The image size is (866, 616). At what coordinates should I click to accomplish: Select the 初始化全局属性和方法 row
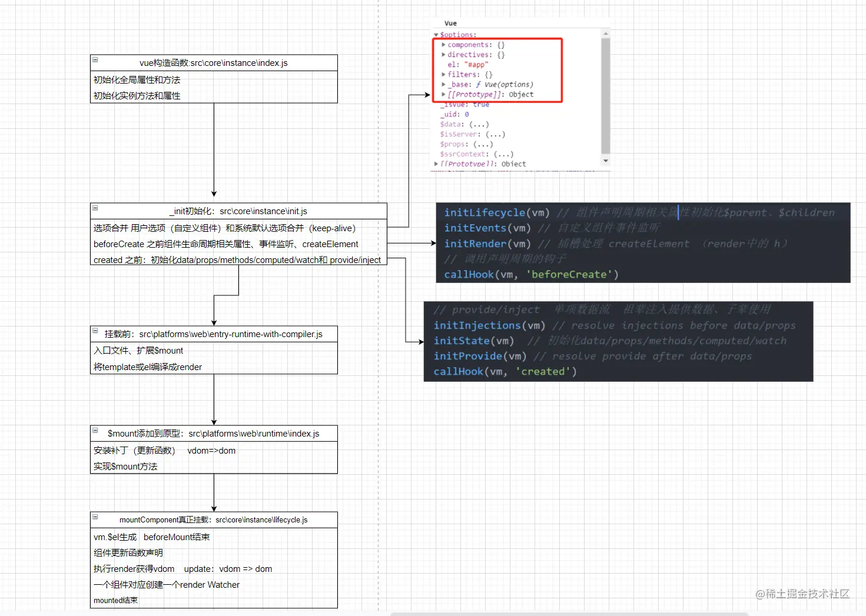(x=214, y=80)
